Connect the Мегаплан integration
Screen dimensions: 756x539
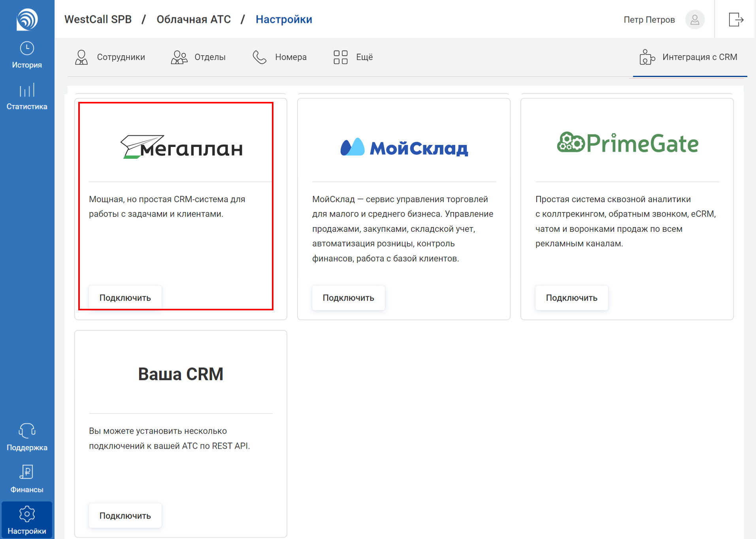coord(125,298)
